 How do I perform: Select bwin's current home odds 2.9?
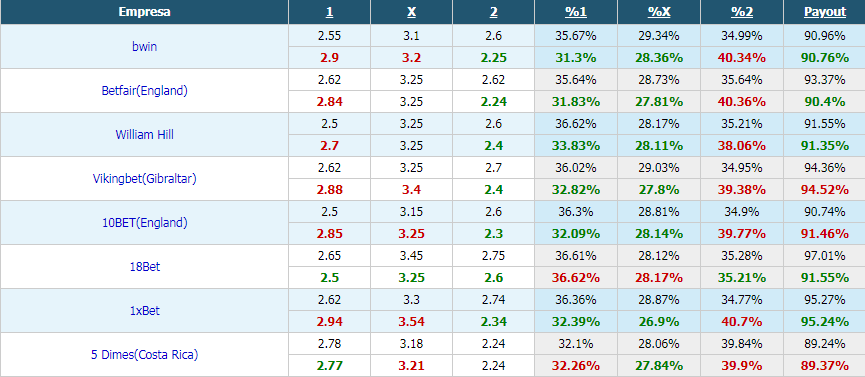329,57
